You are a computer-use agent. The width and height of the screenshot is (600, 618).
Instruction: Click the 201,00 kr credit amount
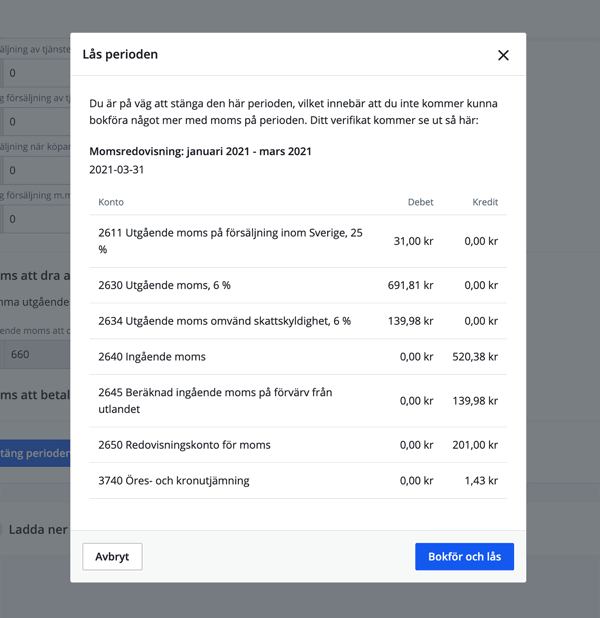coord(474,445)
